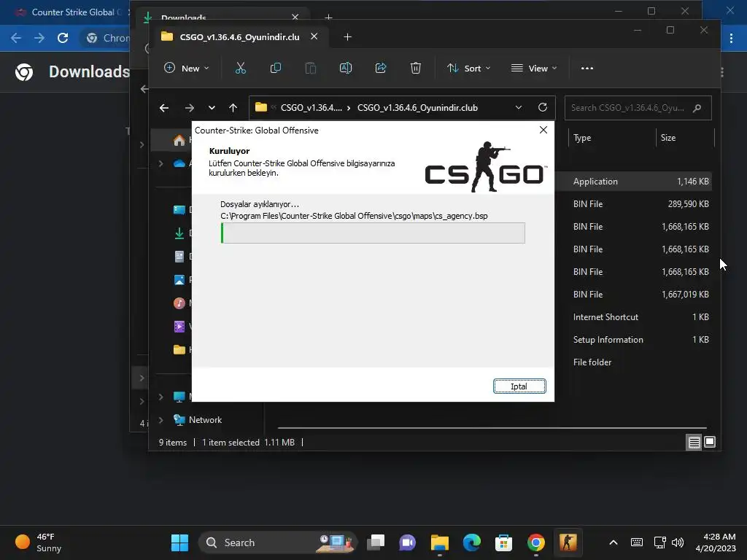Refresh the current folder view
Screen dimensions: 747x560
pyautogui.click(x=543, y=107)
